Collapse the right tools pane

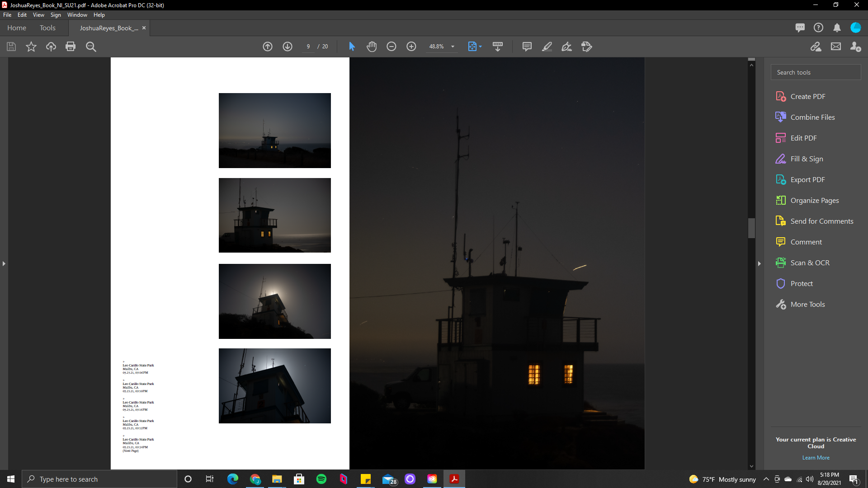(x=759, y=263)
